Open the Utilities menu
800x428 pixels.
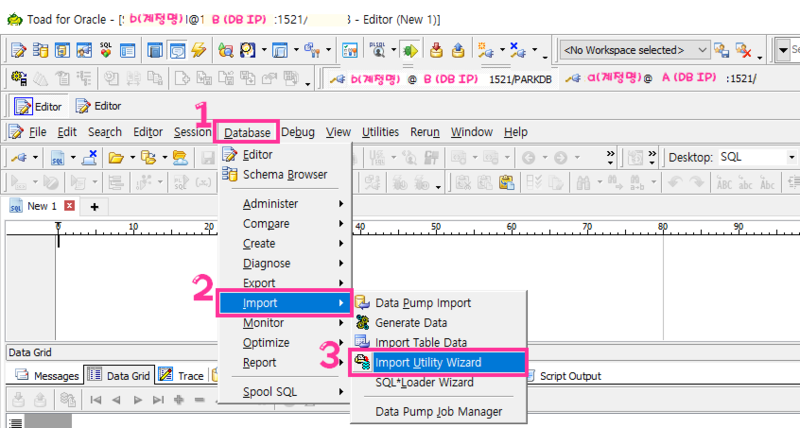pos(380,132)
